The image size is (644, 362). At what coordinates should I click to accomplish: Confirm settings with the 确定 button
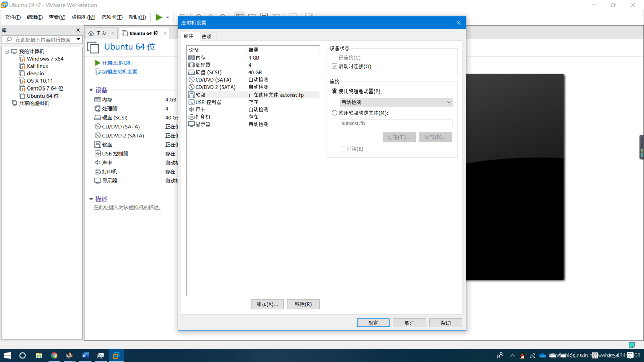tap(373, 323)
